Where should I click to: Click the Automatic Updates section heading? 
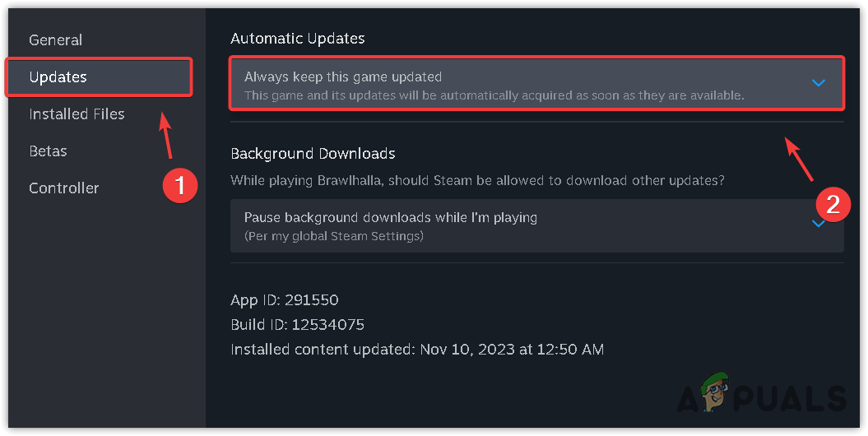[x=297, y=39]
